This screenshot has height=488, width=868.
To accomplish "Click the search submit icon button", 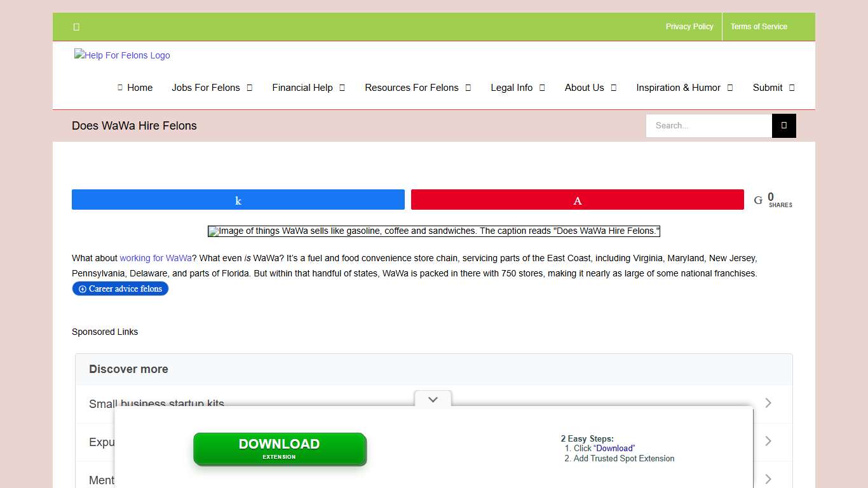I will [x=783, y=126].
